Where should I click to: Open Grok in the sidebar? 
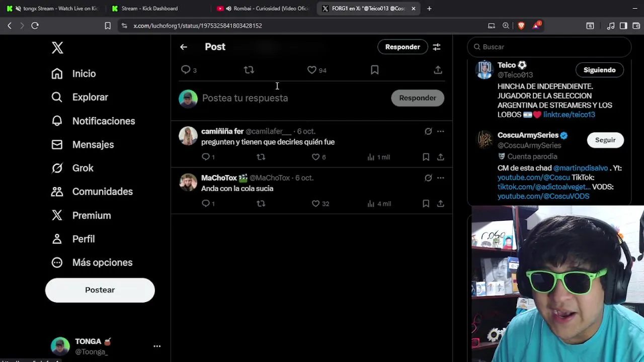point(72,168)
